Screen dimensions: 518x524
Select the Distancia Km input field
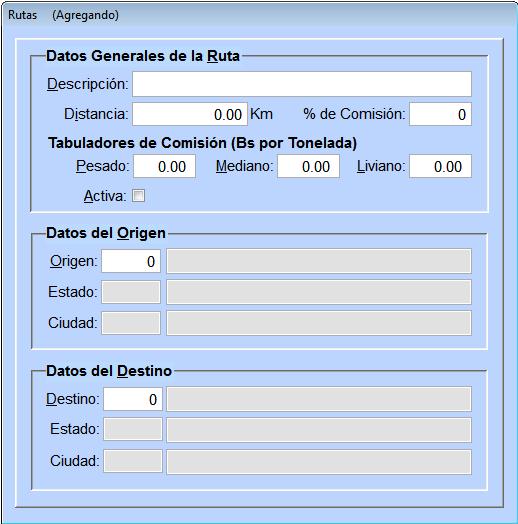(x=190, y=114)
